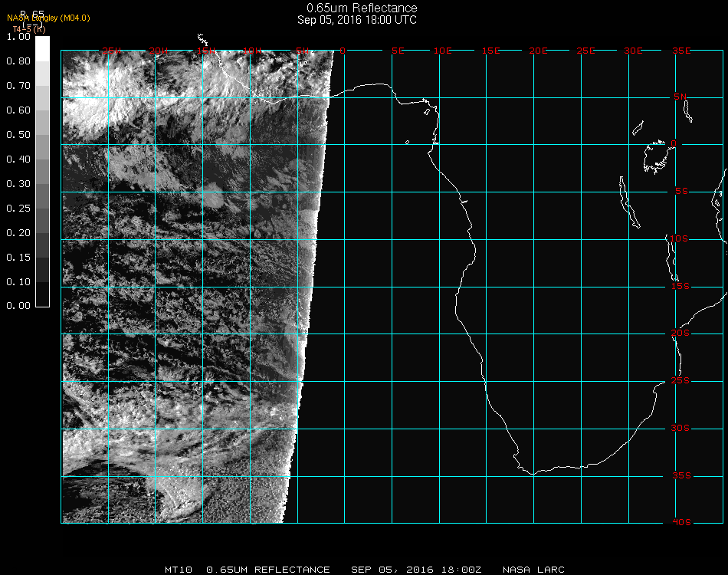Select the 0.10 color bar value
Screen dimensions: 728x575
[18, 282]
